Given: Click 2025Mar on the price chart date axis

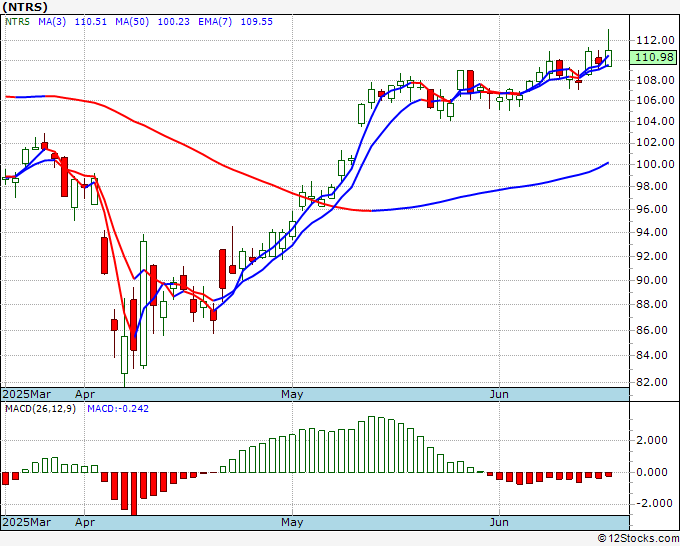Looking at the screenshot, I should pyautogui.click(x=27, y=394).
